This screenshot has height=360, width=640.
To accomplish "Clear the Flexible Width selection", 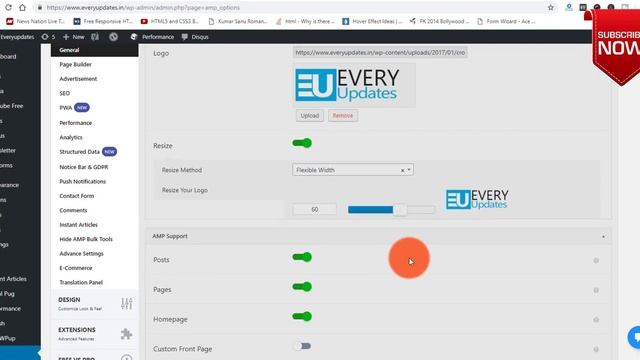I will click(402, 170).
